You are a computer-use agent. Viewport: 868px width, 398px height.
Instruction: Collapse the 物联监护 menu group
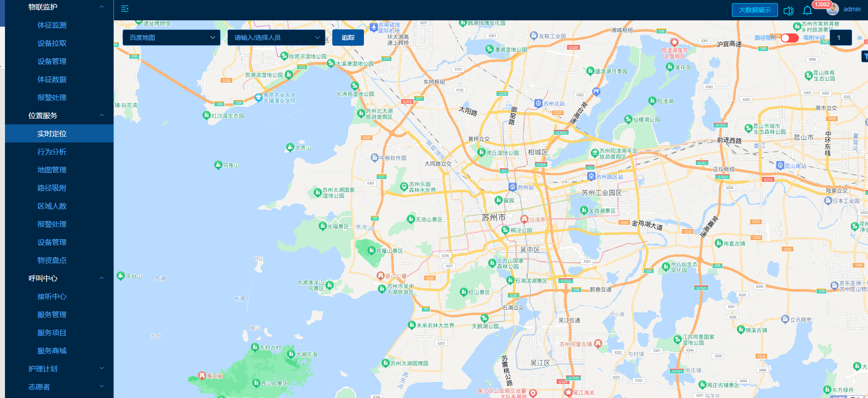(x=59, y=7)
